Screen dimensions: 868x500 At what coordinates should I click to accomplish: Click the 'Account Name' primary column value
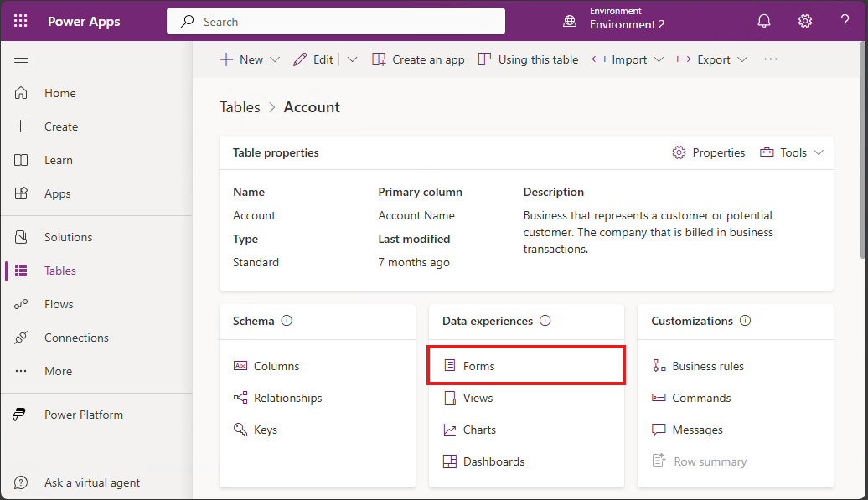pyautogui.click(x=416, y=216)
